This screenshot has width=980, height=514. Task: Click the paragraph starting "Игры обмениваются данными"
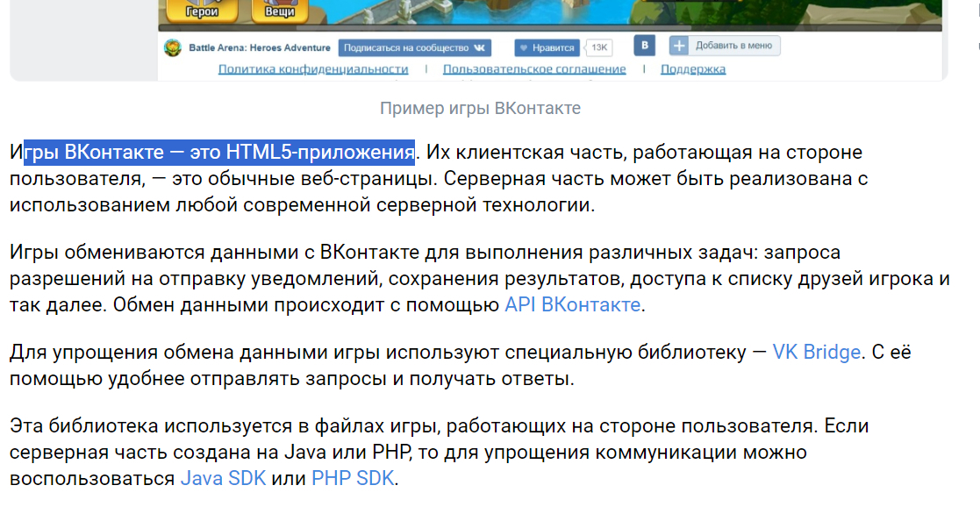pos(480,279)
